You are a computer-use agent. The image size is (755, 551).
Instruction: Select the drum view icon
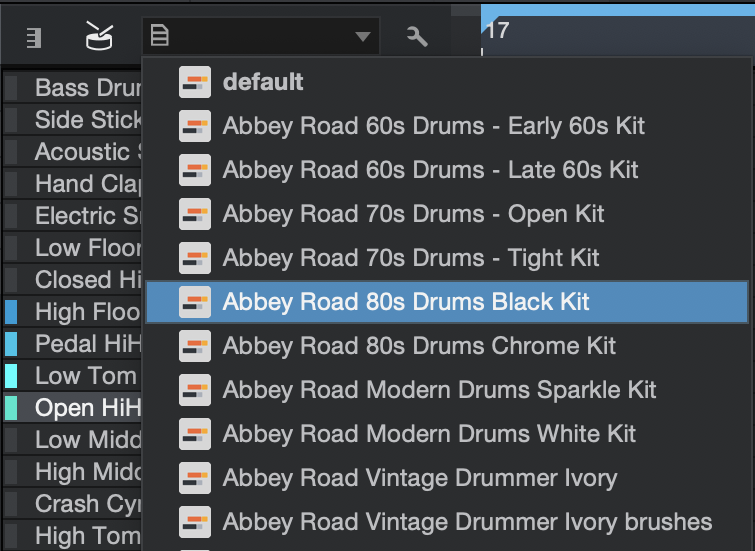(x=99, y=36)
